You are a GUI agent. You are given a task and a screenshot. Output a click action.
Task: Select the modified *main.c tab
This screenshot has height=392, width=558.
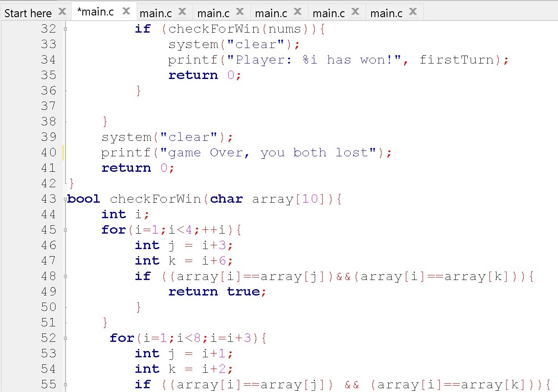(96, 12)
